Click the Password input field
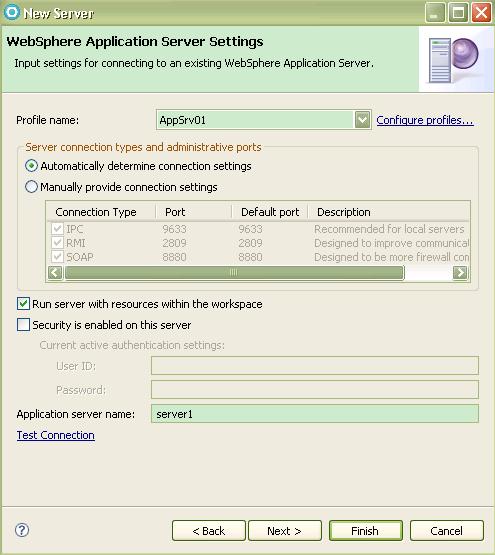This screenshot has width=495, height=555. click(315, 389)
